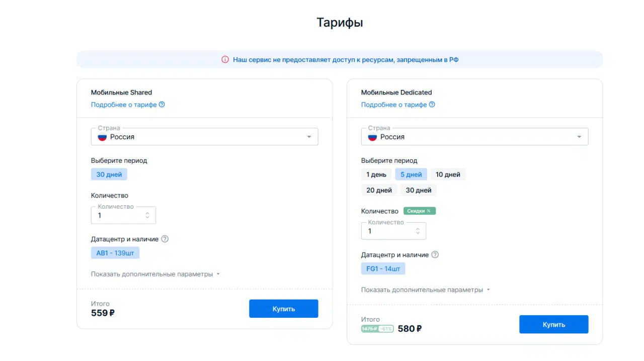644x361 pixels.
Task: Select the 1 день period option
Action: pos(376,174)
